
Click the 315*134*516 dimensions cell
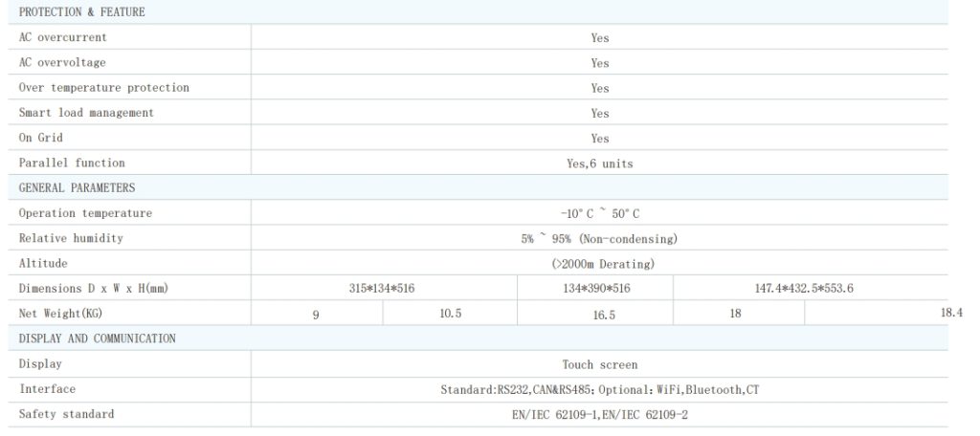click(381, 289)
